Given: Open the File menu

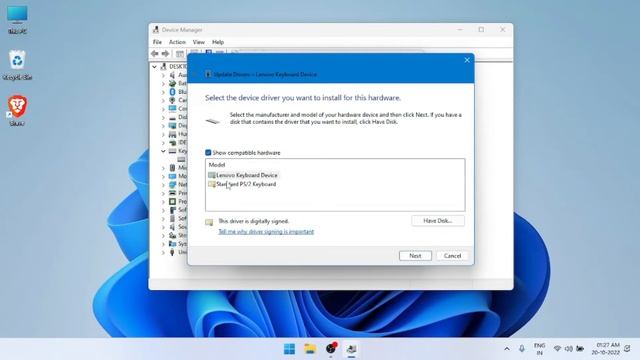Looking at the screenshot, I should click(x=157, y=42).
